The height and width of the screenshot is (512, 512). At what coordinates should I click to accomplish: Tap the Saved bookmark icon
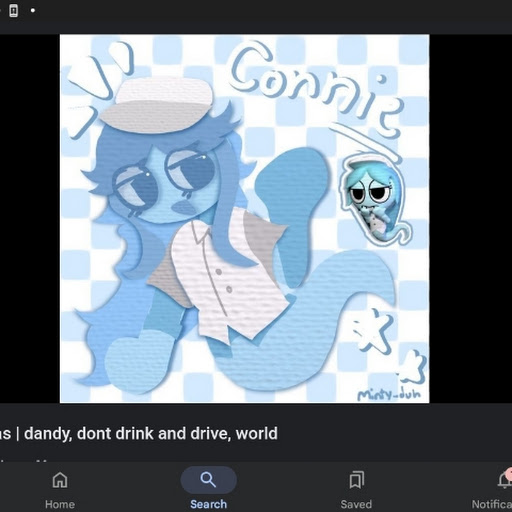point(356,480)
